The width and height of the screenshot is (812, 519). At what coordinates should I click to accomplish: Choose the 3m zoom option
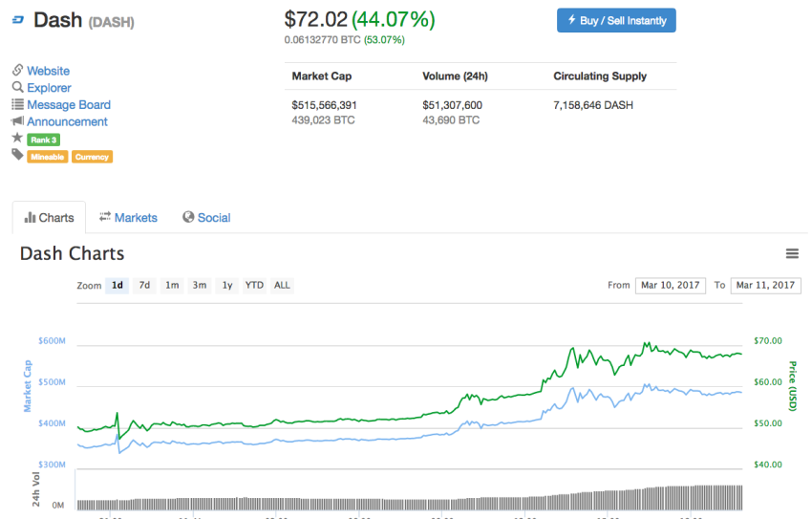199,285
